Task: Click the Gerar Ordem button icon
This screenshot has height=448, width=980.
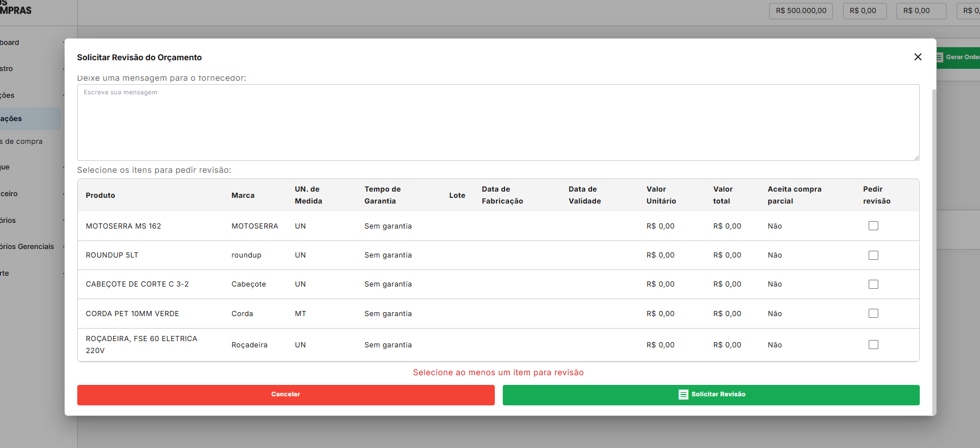Action: coord(940,57)
